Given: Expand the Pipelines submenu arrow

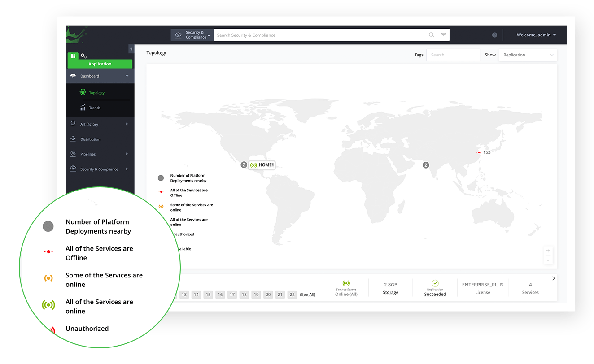Looking at the screenshot, I should (x=127, y=154).
